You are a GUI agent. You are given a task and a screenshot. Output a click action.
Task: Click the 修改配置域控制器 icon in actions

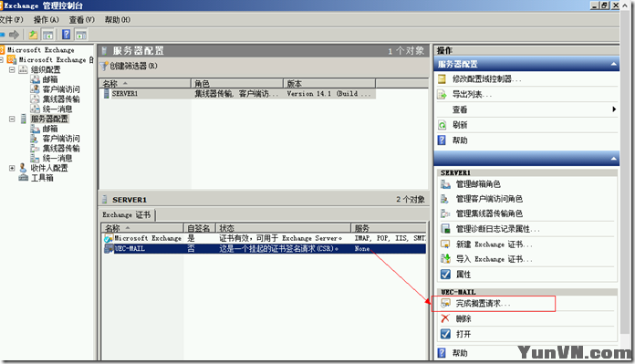coord(442,79)
